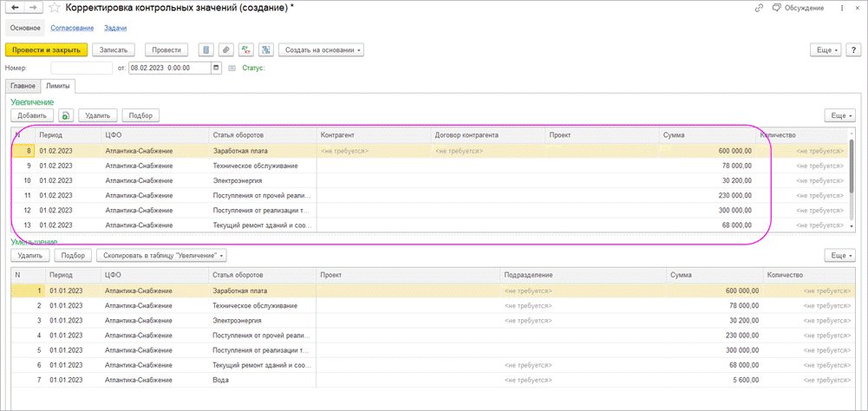Open the Согласование section link
Viewport: 868px width, 411px height.
point(72,28)
